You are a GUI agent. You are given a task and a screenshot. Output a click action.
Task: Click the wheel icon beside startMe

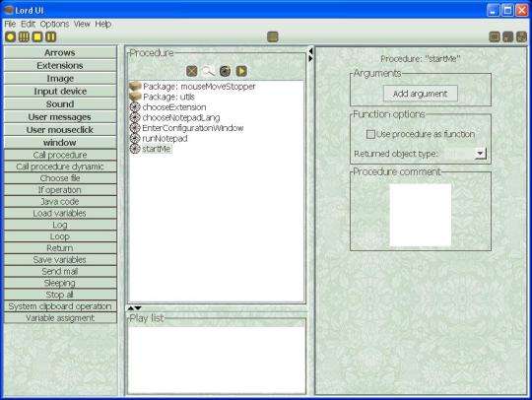[135, 149]
